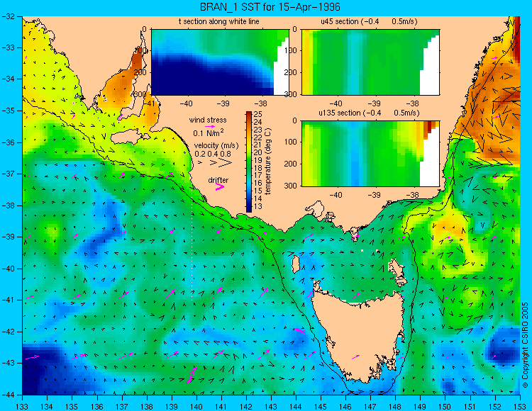Click the longitude tick label 147

(x=370, y=407)
